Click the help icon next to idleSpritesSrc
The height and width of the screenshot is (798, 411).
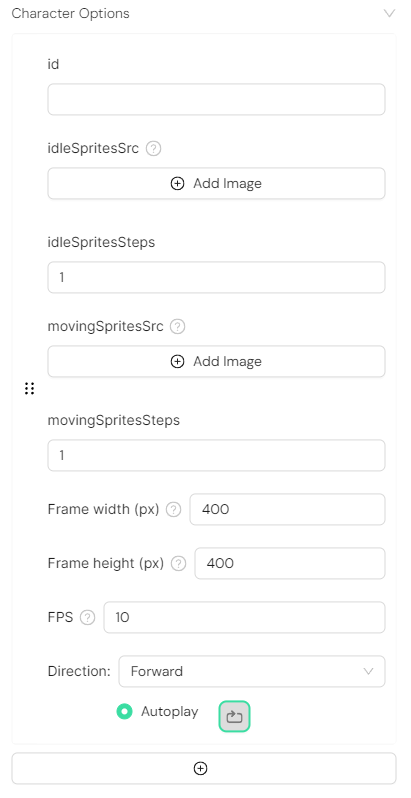coord(154,149)
